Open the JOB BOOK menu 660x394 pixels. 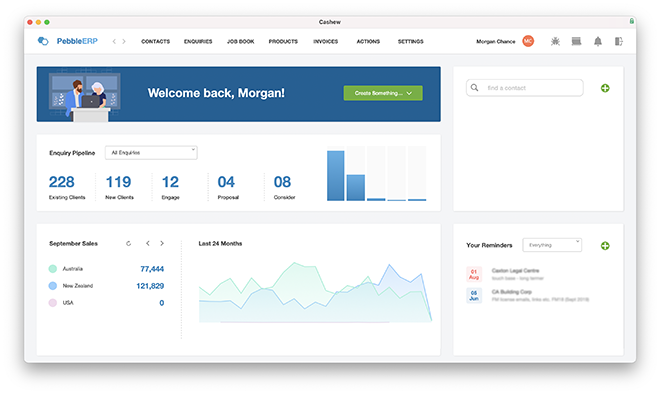click(x=240, y=41)
